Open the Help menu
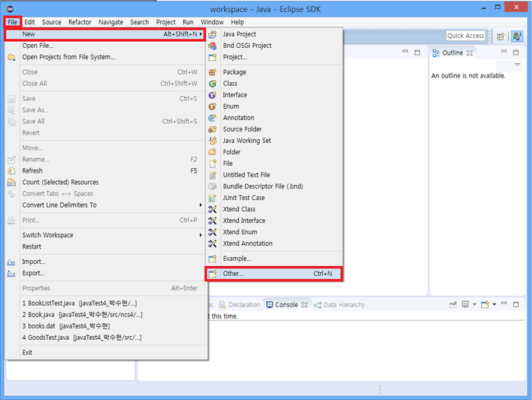The width and height of the screenshot is (532, 400). pyautogui.click(x=237, y=22)
